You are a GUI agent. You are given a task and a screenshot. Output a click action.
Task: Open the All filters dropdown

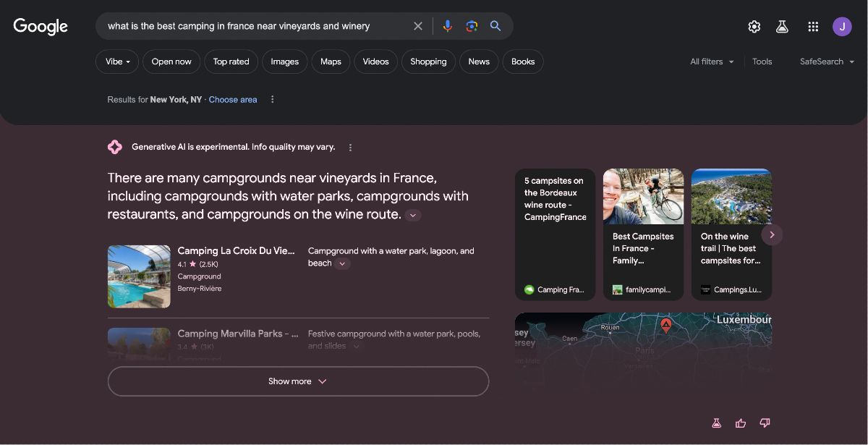(712, 62)
